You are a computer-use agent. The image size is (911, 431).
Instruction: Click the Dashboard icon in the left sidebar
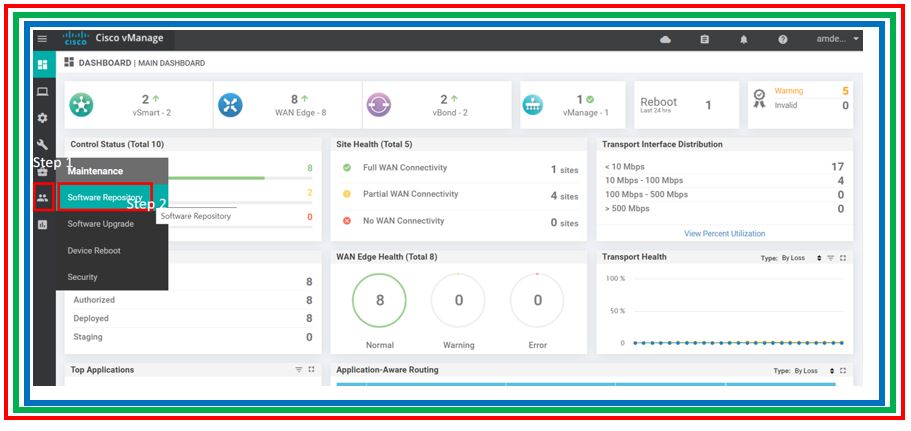pyautogui.click(x=42, y=65)
